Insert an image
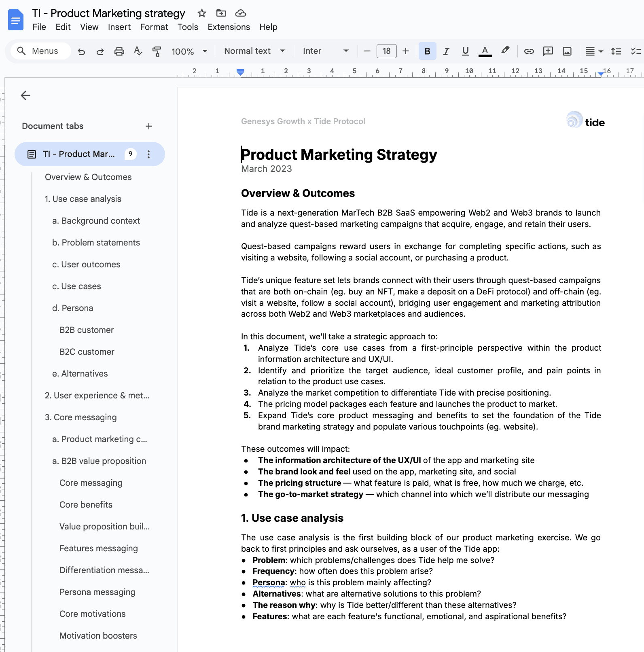 coord(567,51)
